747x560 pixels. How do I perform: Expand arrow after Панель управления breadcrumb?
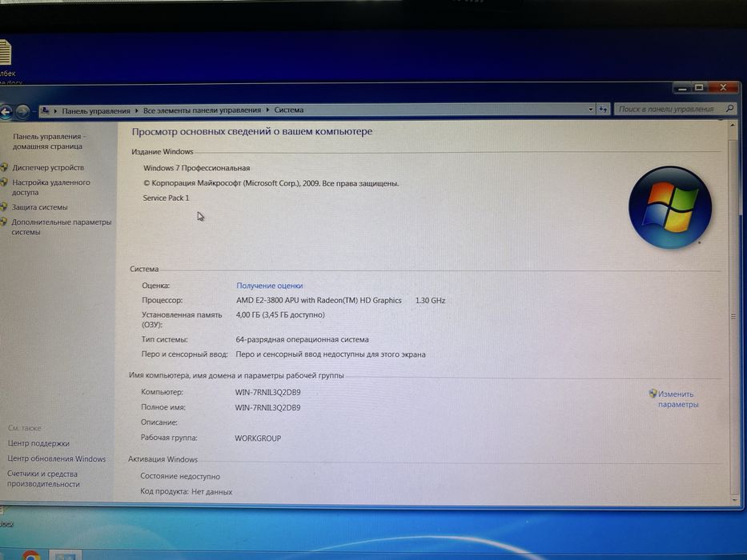pyautogui.click(x=137, y=110)
